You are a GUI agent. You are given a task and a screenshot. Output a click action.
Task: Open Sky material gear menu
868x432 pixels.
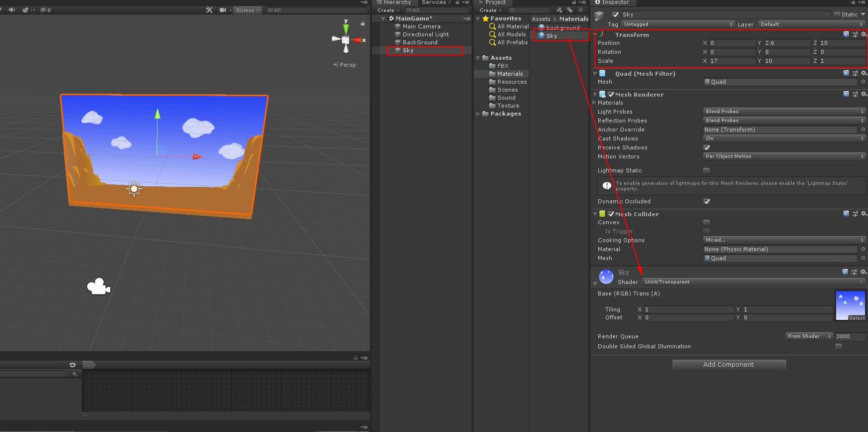(x=864, y=272)
